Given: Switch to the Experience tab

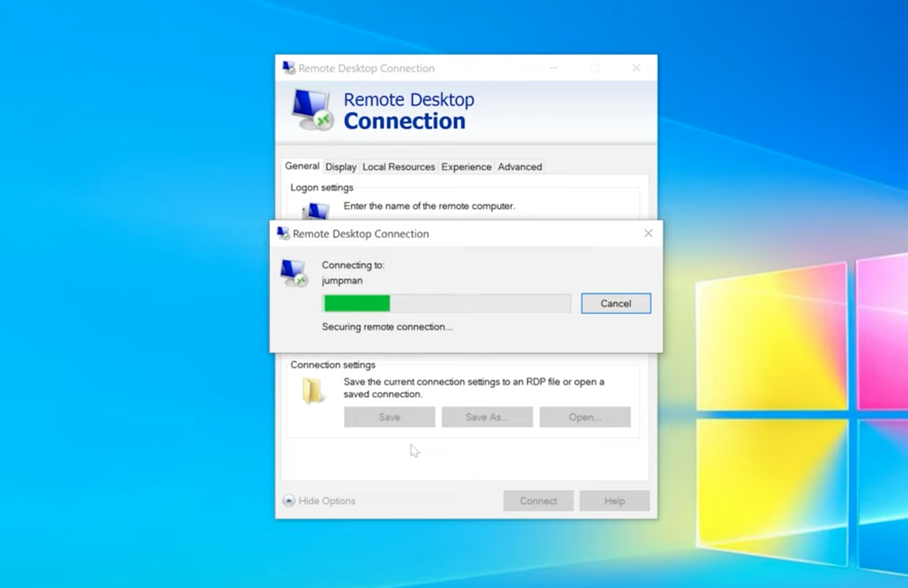Looking at the screenshot, I should click(x=466, y=167).
